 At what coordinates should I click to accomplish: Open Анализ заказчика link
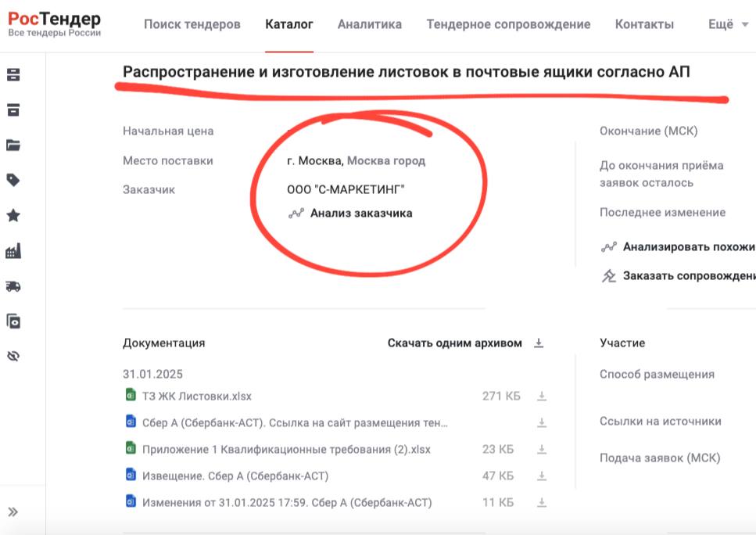coord(360,213)
